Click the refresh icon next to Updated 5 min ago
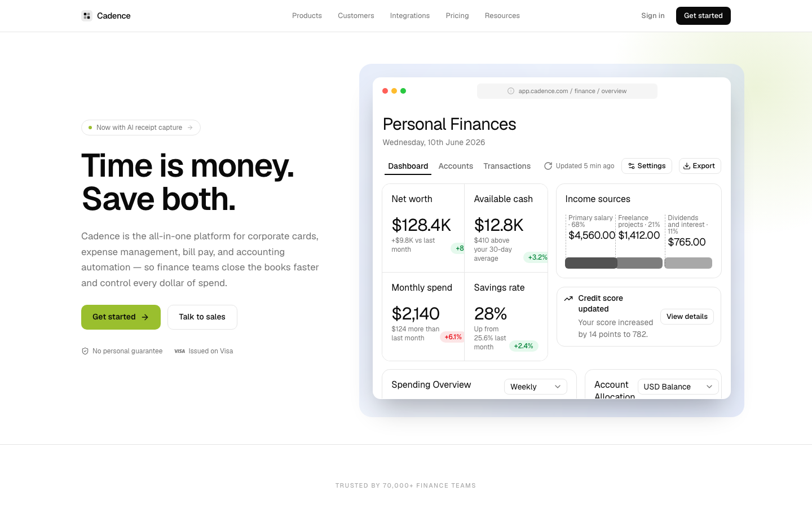This screenshot has height=508, width=812. tap(548, 166)
